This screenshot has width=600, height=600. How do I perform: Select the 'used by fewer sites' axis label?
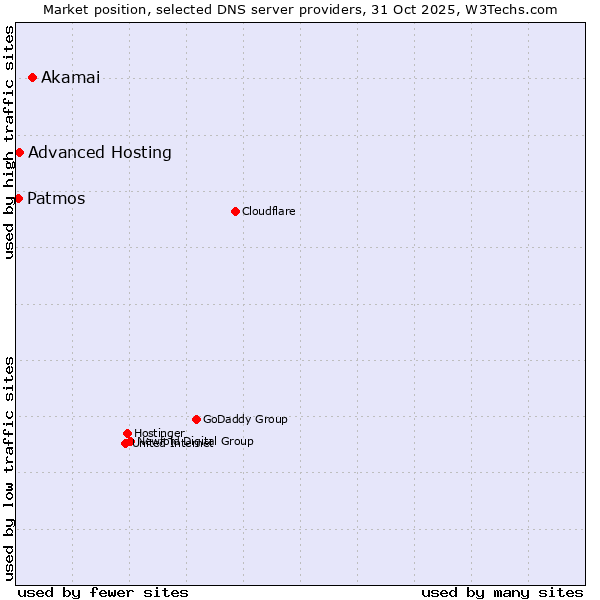pyautogui.click(x=103, y=592)
